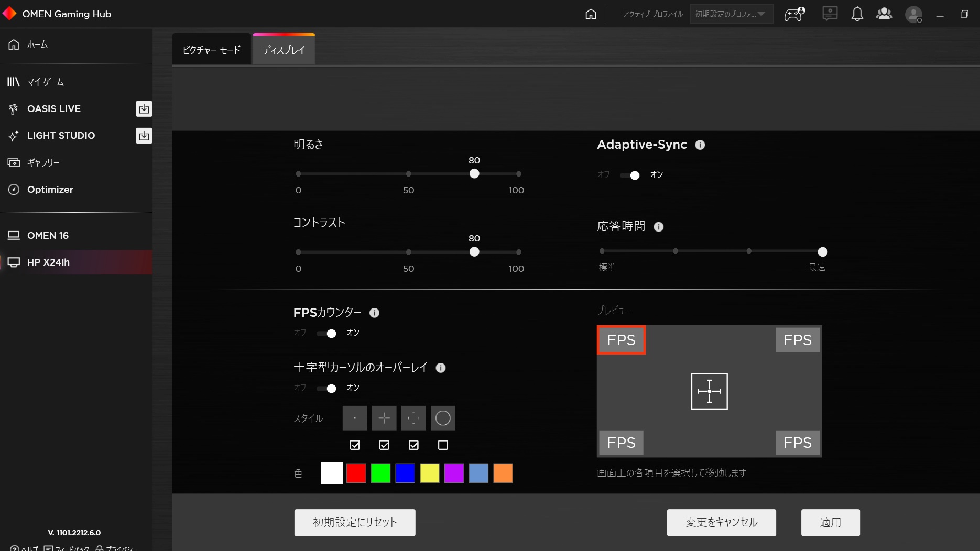This screenshot has width=980, height=551.
Task: Click the 明るさ slider handle
Action: tap(474, 174)
